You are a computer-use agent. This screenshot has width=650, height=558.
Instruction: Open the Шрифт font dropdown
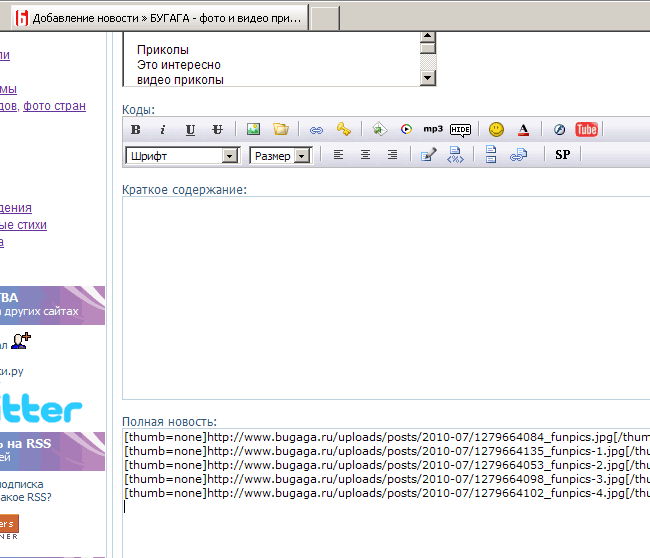pos(182,156)
